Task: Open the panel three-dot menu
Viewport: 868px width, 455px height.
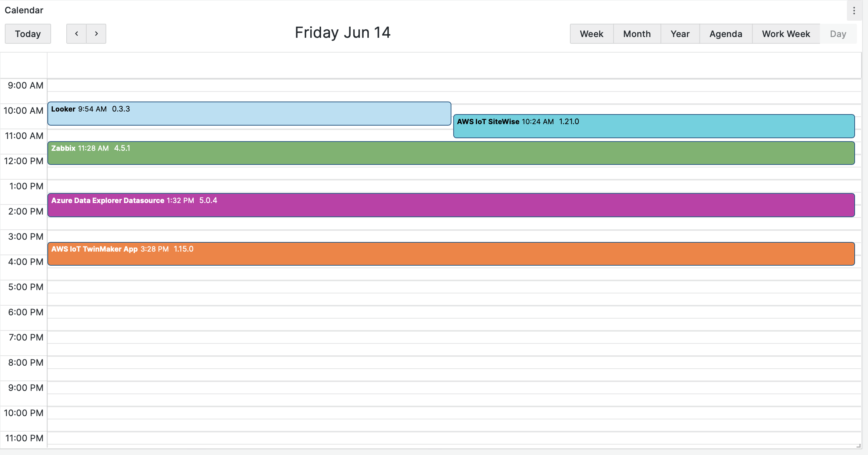Action: [854, 10]
